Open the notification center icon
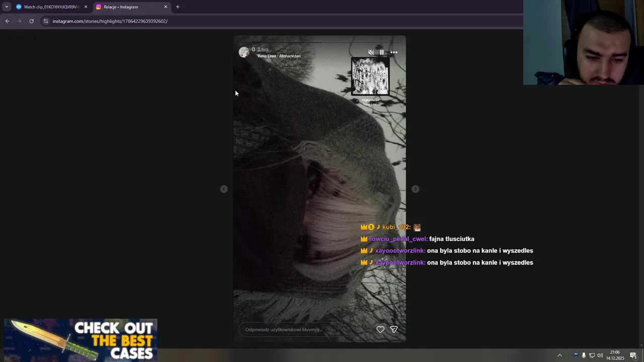 point(633,355)
